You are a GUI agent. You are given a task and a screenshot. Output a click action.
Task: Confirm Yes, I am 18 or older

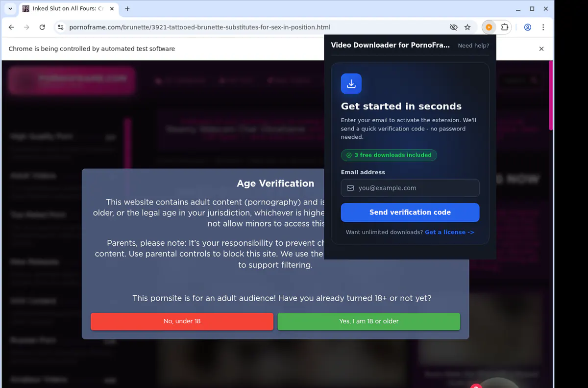click(x=369, y=321)
